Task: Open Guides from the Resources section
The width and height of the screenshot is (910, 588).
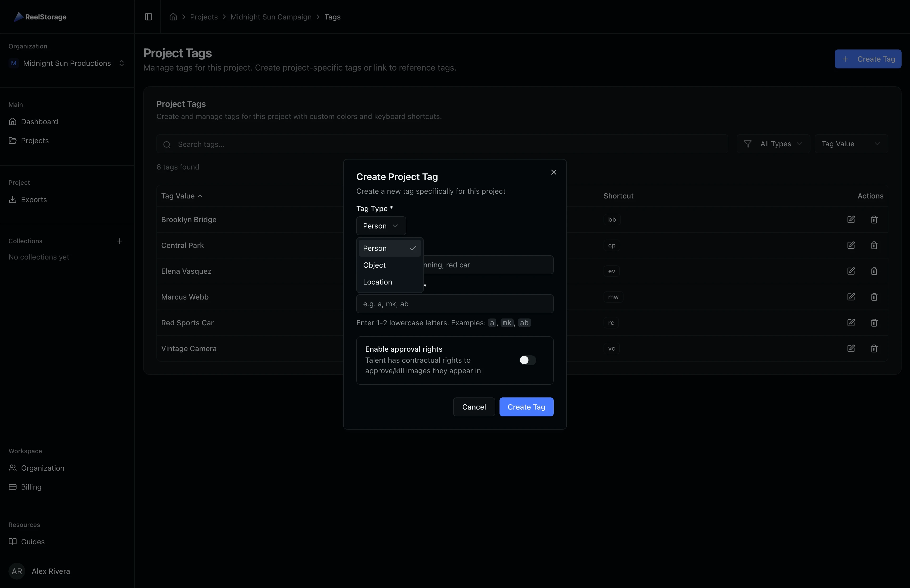Action: coord(32,541)
